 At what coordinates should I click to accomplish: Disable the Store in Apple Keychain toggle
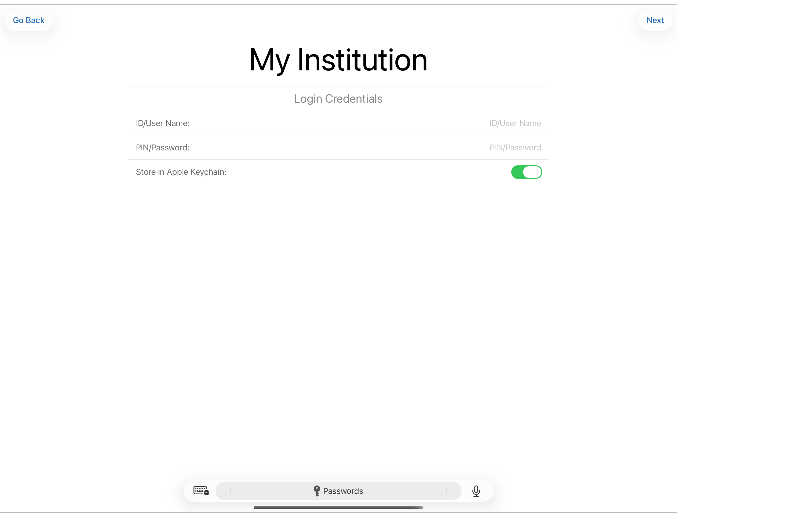[526, 172]
